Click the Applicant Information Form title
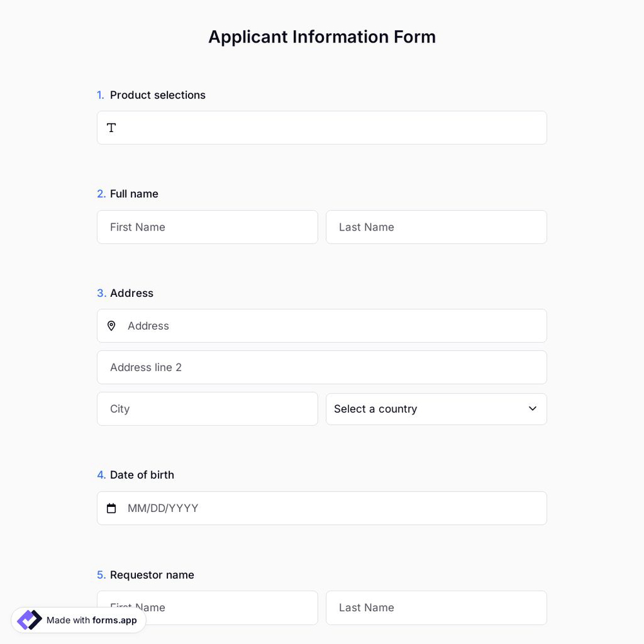This screenshot has height=644, width=644. [x=322, y=37]
